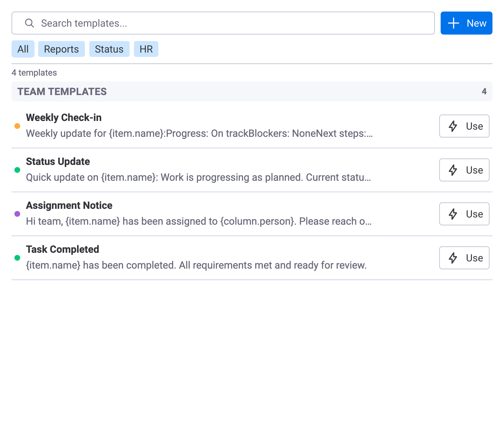Click the search magnifier icon

[30, 23]
